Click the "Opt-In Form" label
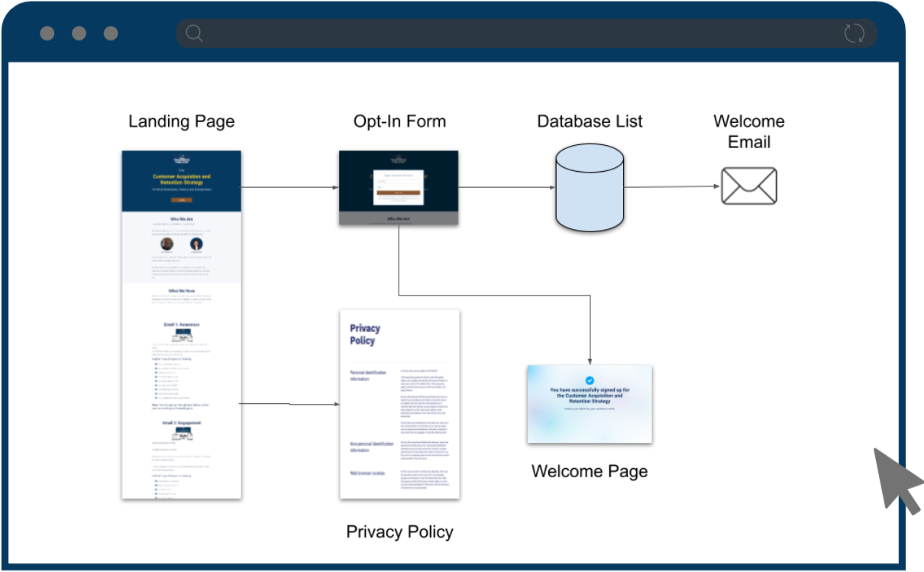Viewport: 924px width, 572px height. [x=399, y=121]
